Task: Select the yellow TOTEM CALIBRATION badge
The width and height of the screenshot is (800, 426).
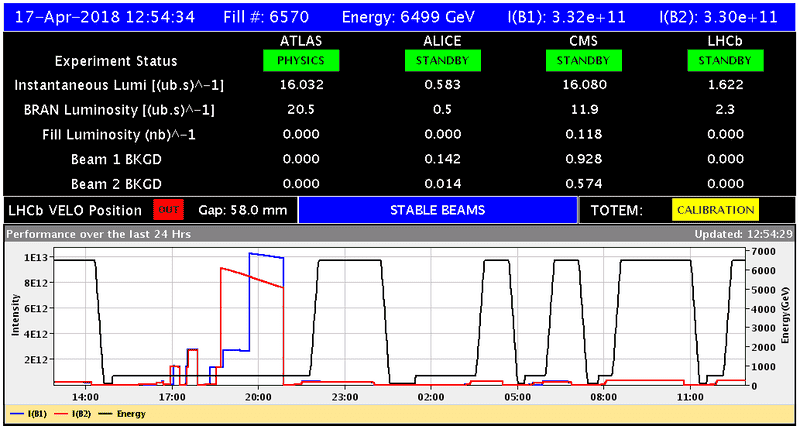Action: [x=715, y=210]
